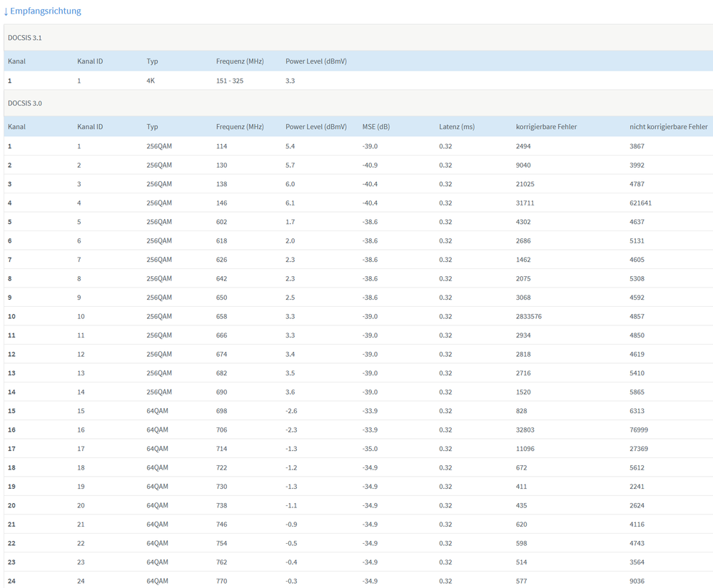Click the Frequenz header in the DOCSIS 3.1 table
713x588 pixels.
pos(240,61)
